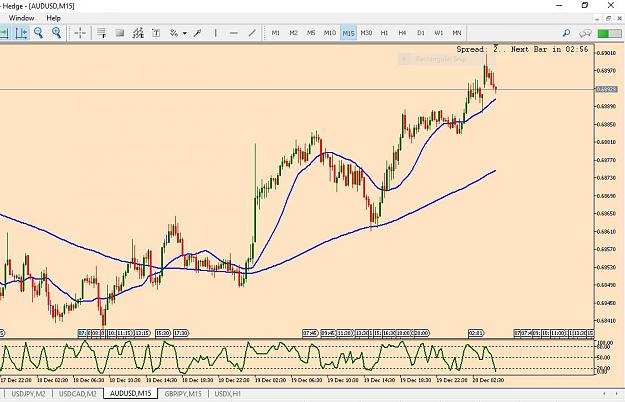Switch to the USDCAD,M2 chart tab
625x402 pixels.
(x=78, y=394)
